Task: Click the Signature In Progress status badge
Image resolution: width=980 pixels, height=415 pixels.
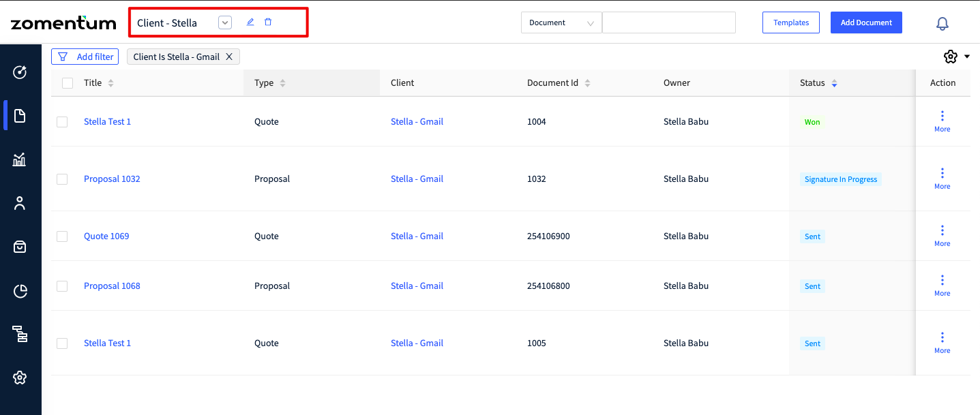Action: 841,179
